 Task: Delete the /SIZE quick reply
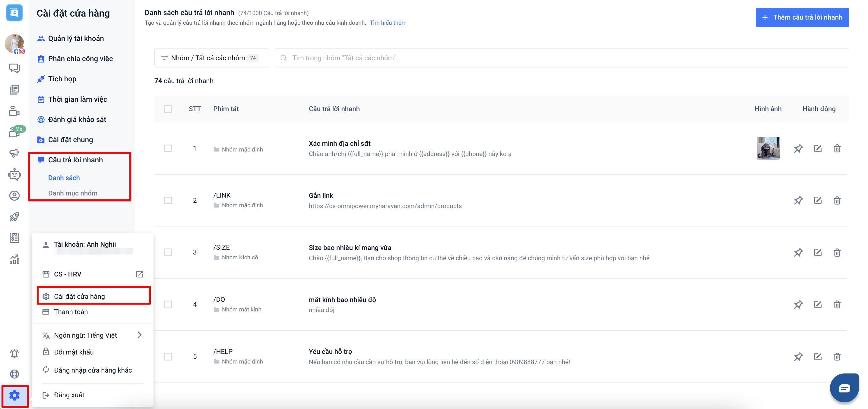(x=837, y=252)
